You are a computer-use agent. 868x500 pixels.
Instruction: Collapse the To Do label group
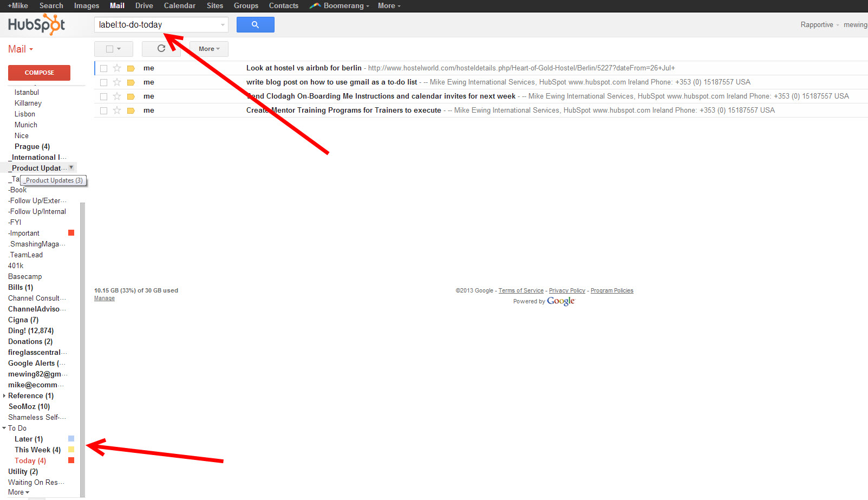(x=4, y=428)
